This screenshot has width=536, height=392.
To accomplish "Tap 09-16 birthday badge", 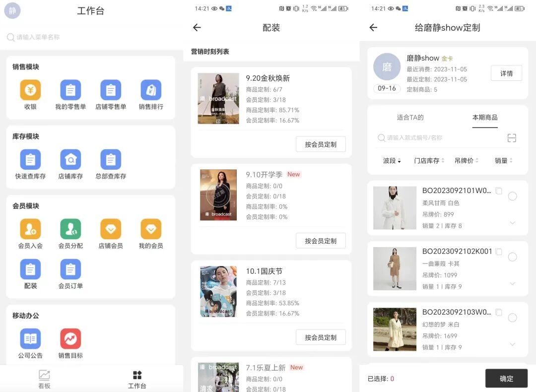I will click(x=387, y=88).
